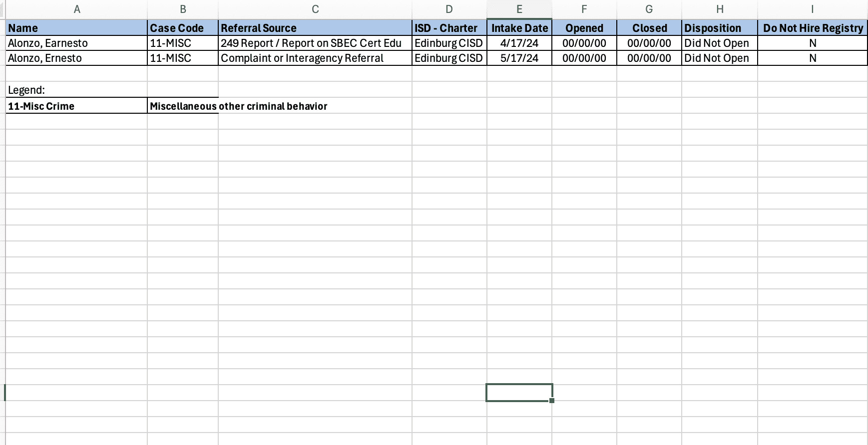Click the Legend: label cell

[x=76, y=90]
